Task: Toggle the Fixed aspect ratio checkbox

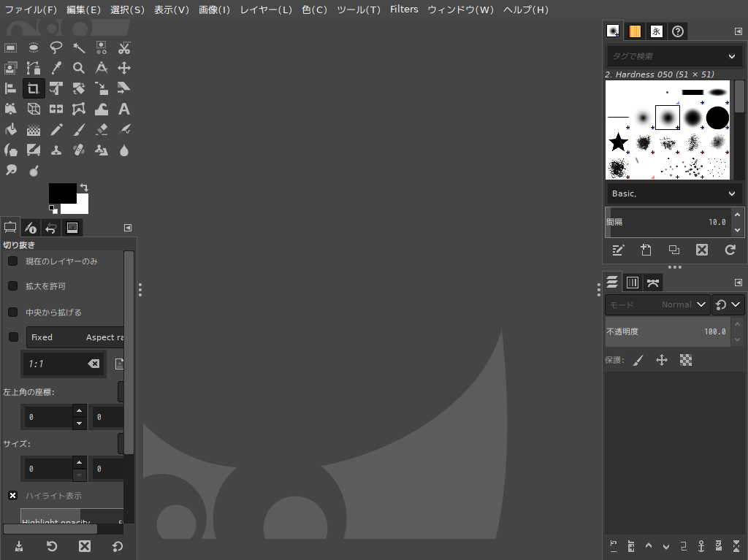Action: (13, 337)
